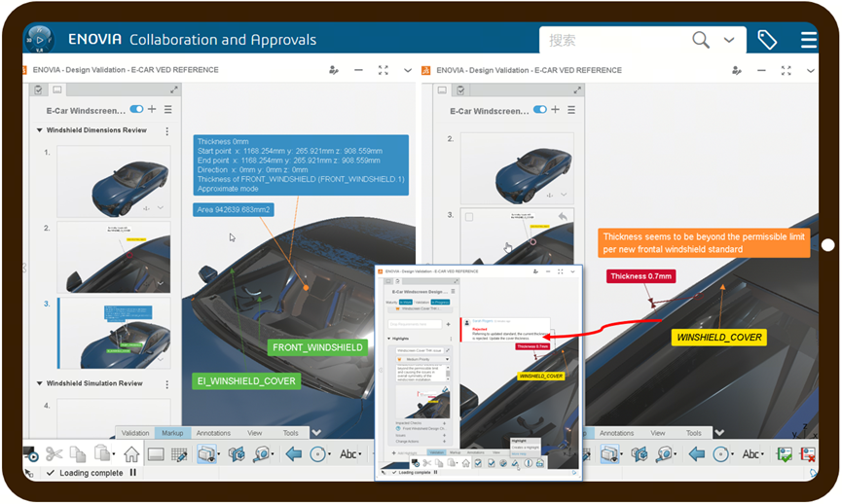Toggle the E-Car Windscreen switch in left panel
The height and width of the screenshot is (504, 842).
(x=136, y=110)
